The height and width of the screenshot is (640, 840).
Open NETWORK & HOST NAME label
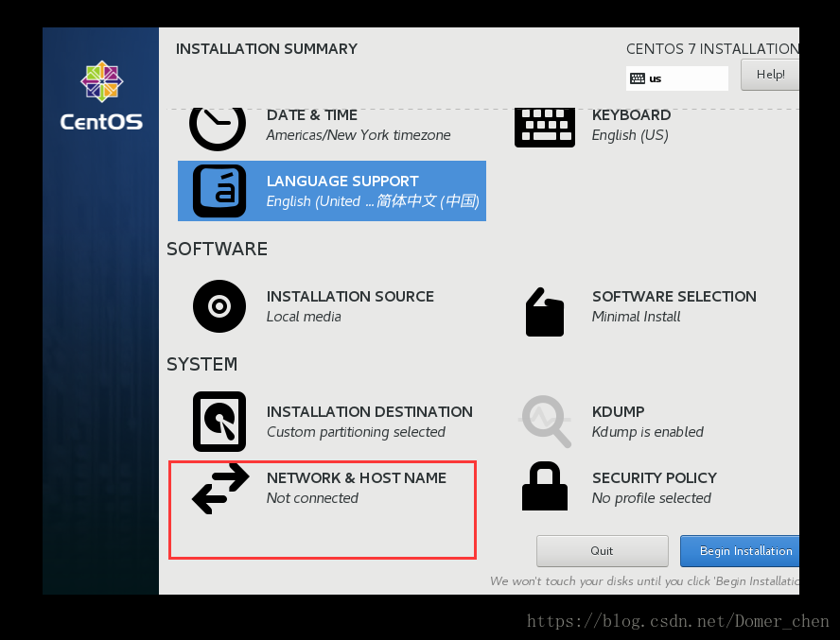click(357, 477)
